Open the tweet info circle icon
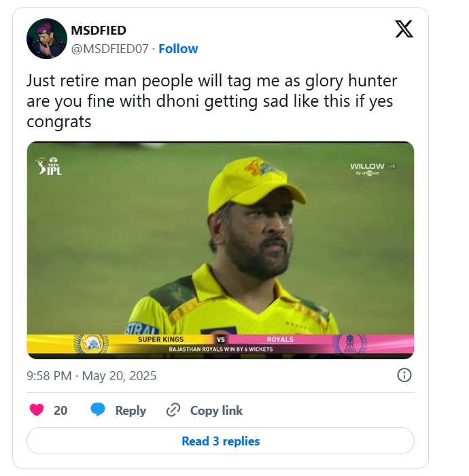469x476 pixels. 404,375
